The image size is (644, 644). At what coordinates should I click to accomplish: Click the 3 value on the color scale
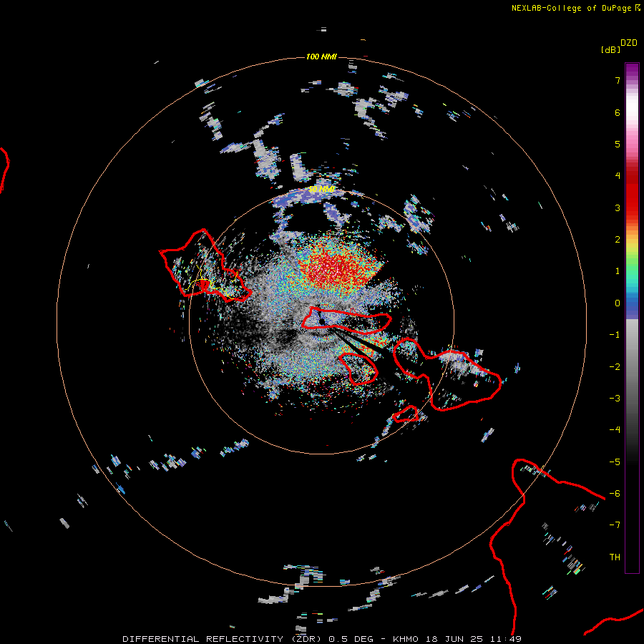click(x=618, y=208)
